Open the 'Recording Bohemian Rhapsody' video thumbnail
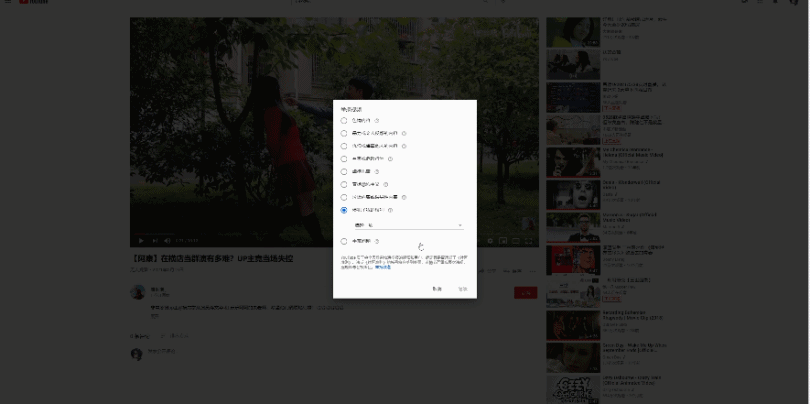The height and width of the screenshot is (404, 810). [x=573, y=325]
